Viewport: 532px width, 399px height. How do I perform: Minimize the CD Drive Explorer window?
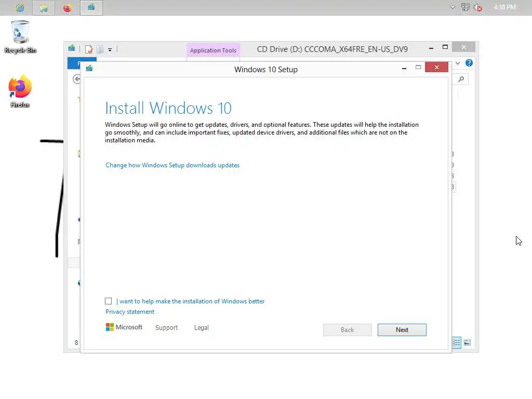pos(431,48)
